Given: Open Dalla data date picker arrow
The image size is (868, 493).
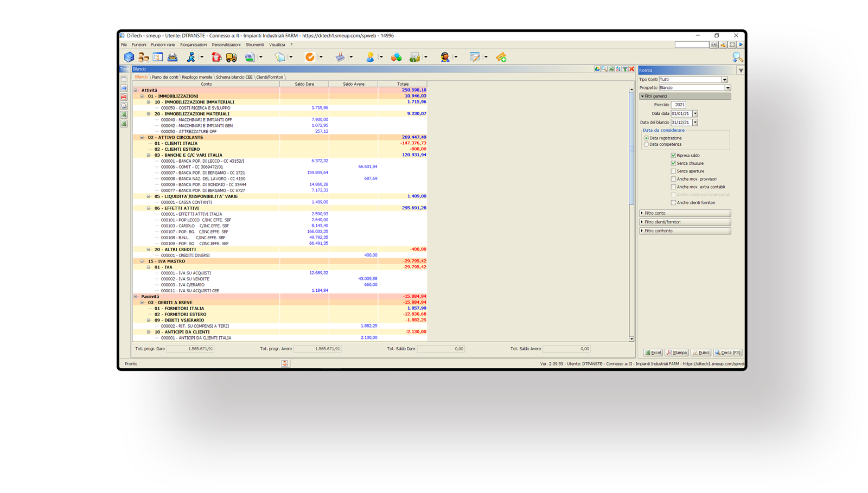Looking at the screenshot, I should click(x=695, y=114).
